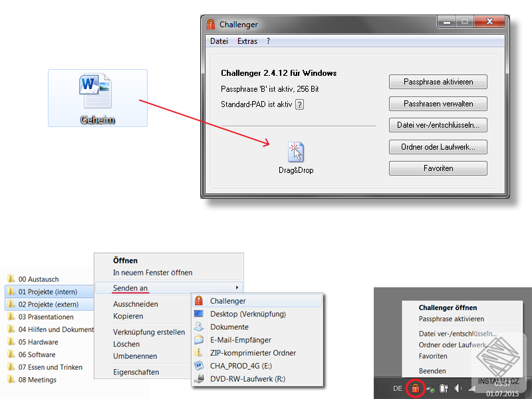Click the Dokumente submenu label
The height and width of the screenshot is (399, 532).
229,327
